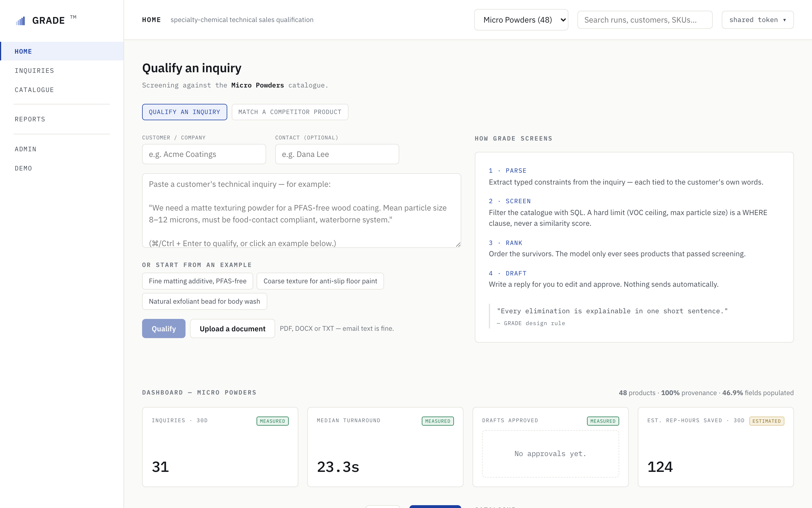
Task: Choose example Coarse texture for anti-slip floor paint
Action: 320,281
